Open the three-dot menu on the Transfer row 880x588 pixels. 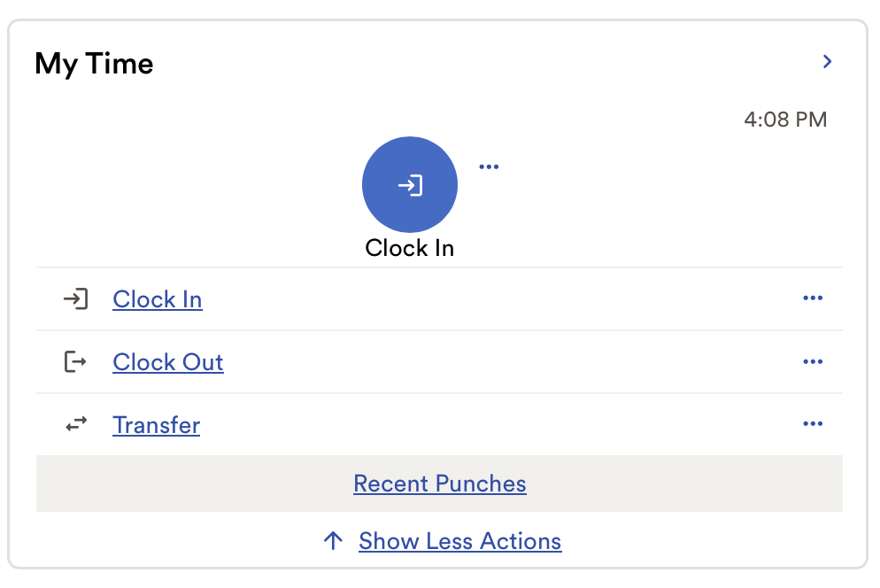point(813,424)
